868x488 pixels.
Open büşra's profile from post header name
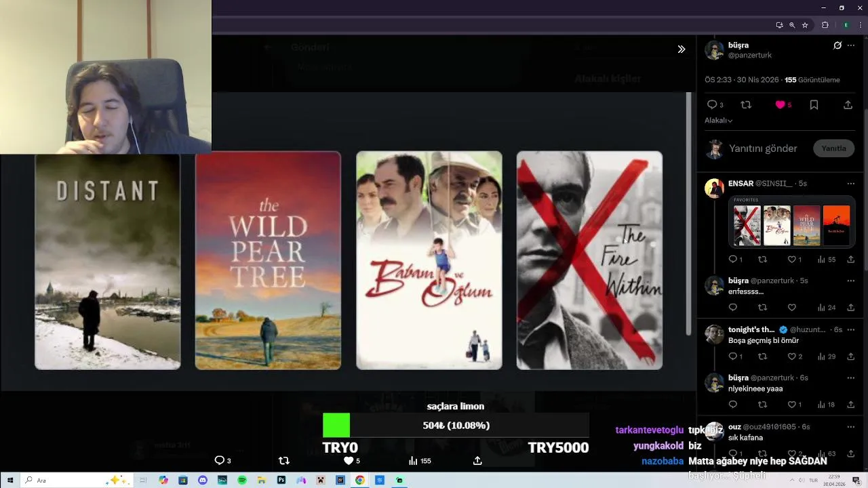point(738,45)
